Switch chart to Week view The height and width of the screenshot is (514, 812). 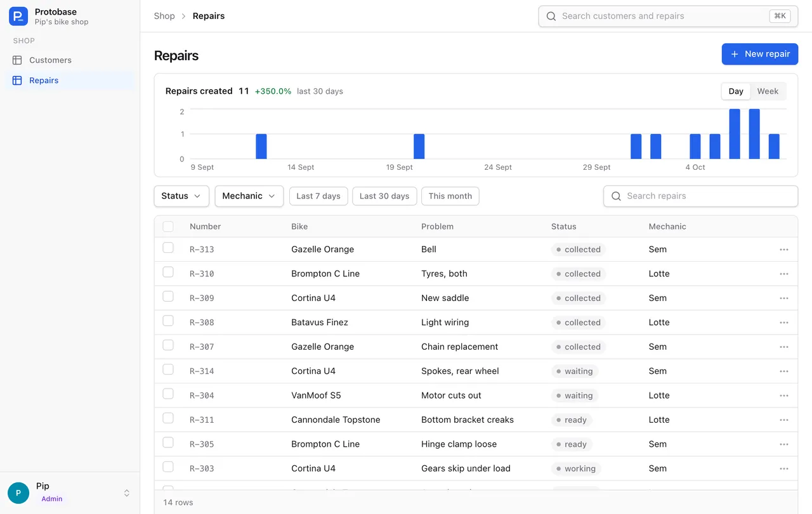768,91
